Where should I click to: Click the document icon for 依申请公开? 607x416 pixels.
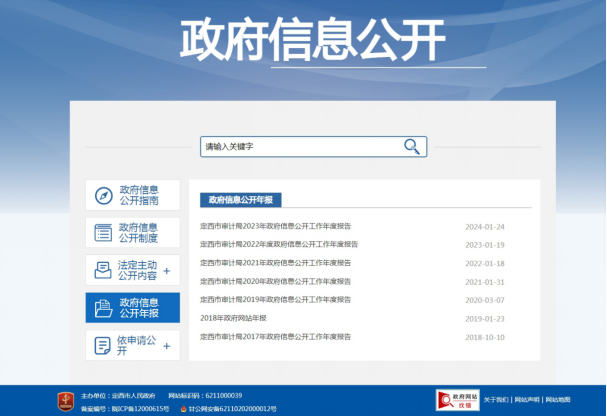point(103,345)
